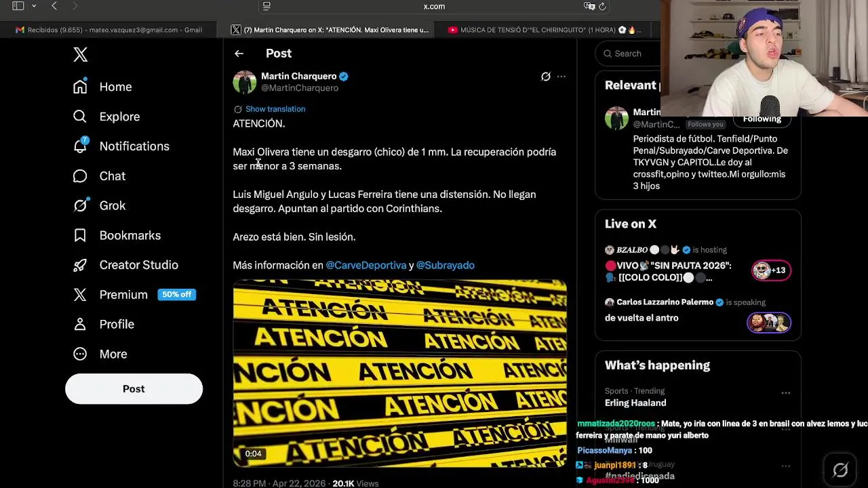The height and width of the screenshot is (488, 868).
Task: Open Notifications from the sidebar
Action: (121, 146)
